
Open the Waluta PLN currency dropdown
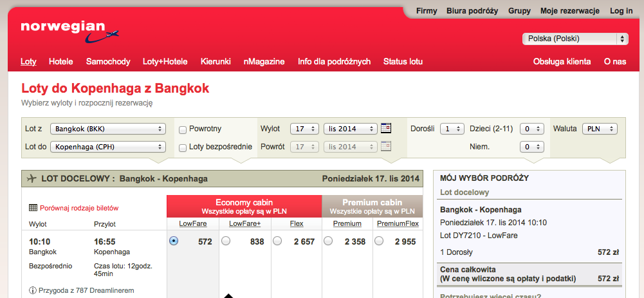point(600,129)
